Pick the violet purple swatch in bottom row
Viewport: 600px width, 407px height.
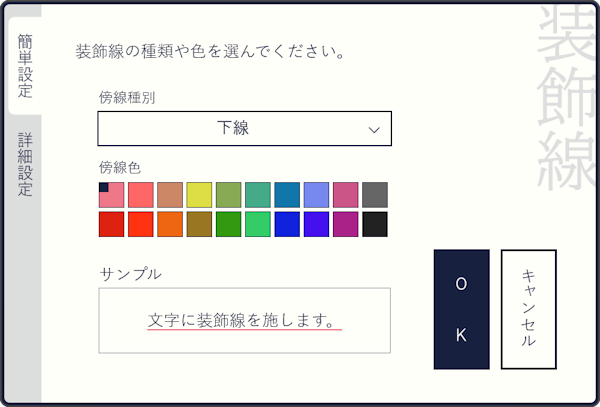(x=316, y=225)
